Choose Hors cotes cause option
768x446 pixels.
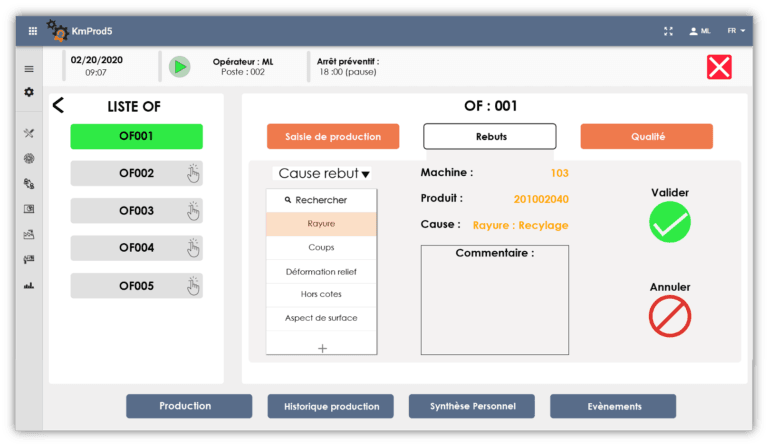321,294
